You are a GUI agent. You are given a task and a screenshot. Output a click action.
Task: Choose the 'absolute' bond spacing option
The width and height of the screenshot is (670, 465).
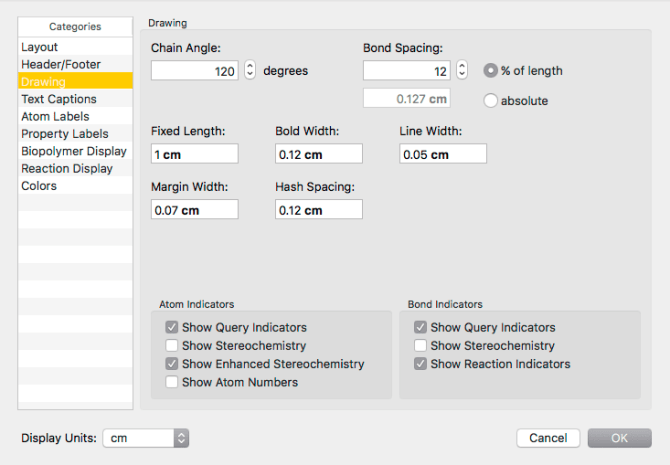491,100
